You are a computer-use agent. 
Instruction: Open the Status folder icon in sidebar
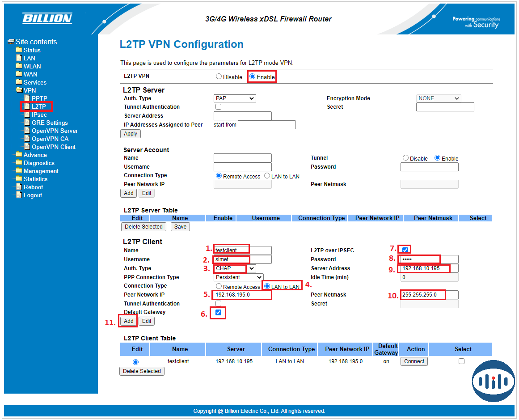coord(19,50)
